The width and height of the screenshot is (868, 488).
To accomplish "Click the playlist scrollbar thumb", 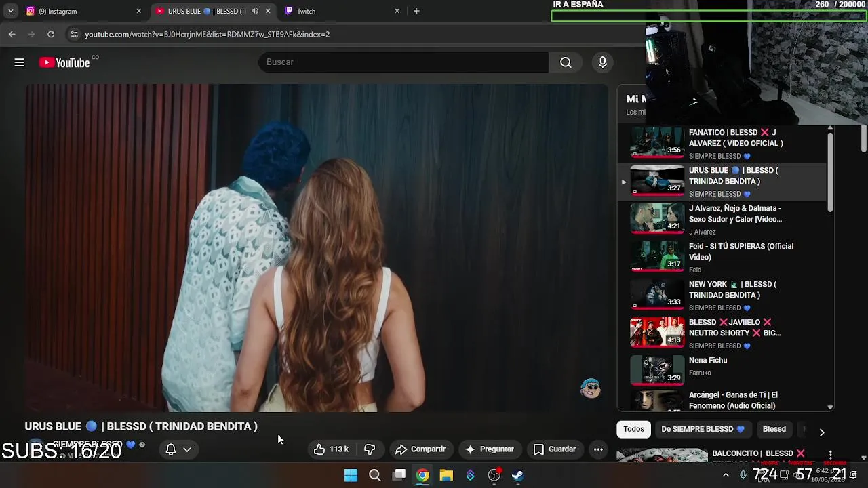I will 830,171.
